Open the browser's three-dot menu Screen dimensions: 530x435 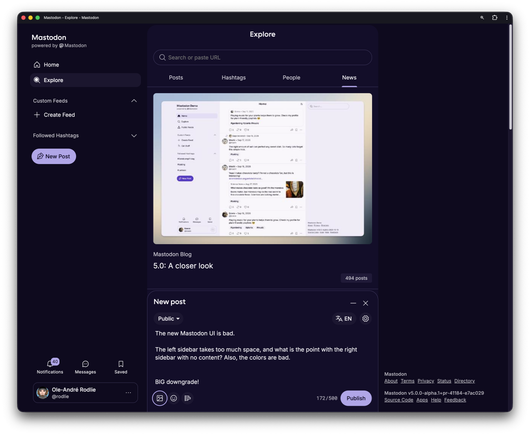[507, 18]
